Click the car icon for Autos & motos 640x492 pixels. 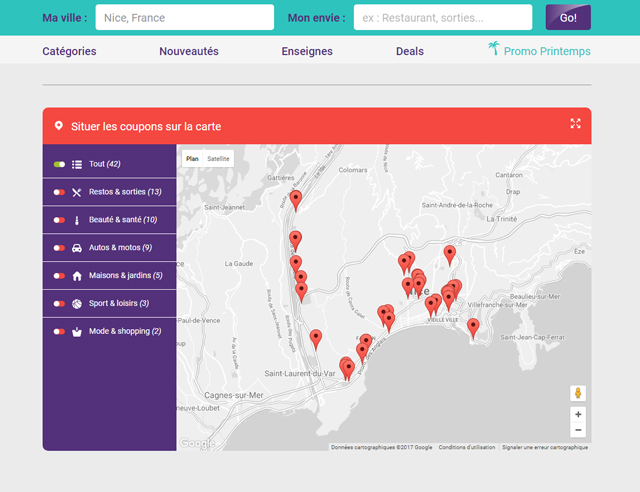click(77, 248)
